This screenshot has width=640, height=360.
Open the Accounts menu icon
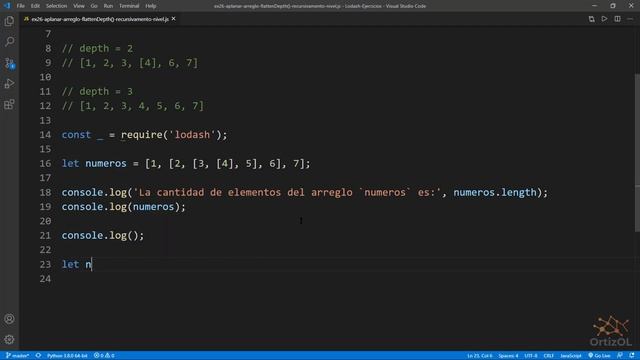pos(9,319)
